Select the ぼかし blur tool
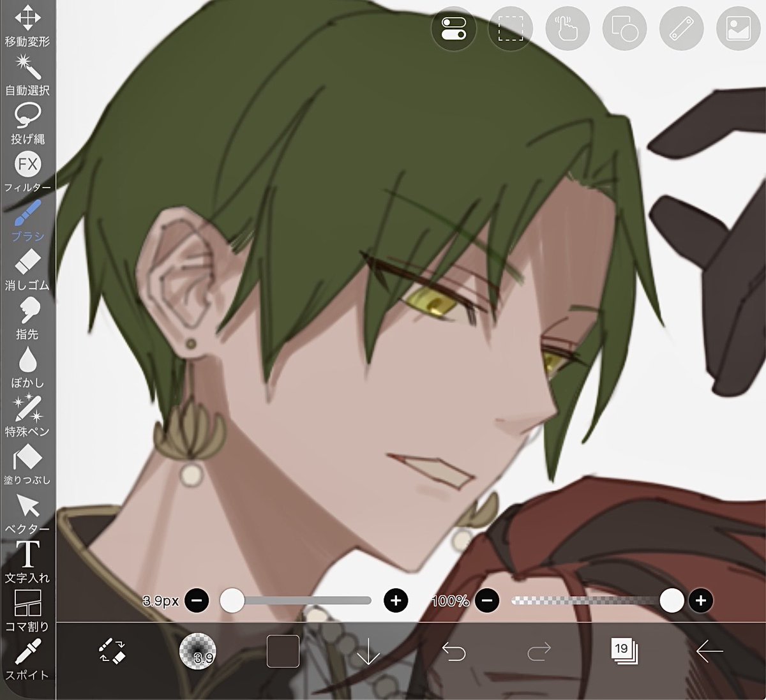 (27, 367)
